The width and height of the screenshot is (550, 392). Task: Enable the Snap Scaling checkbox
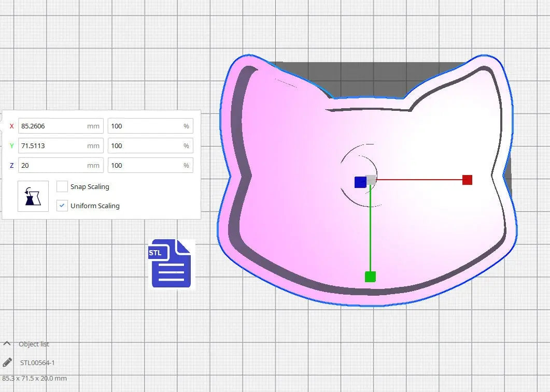pos(62,186)
